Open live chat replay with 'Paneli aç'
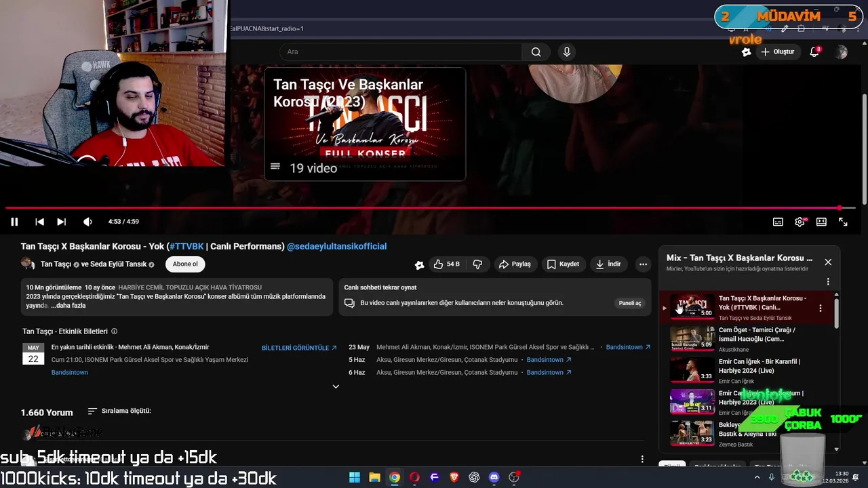This screenshot has height=488, width=868. (630, 303)
